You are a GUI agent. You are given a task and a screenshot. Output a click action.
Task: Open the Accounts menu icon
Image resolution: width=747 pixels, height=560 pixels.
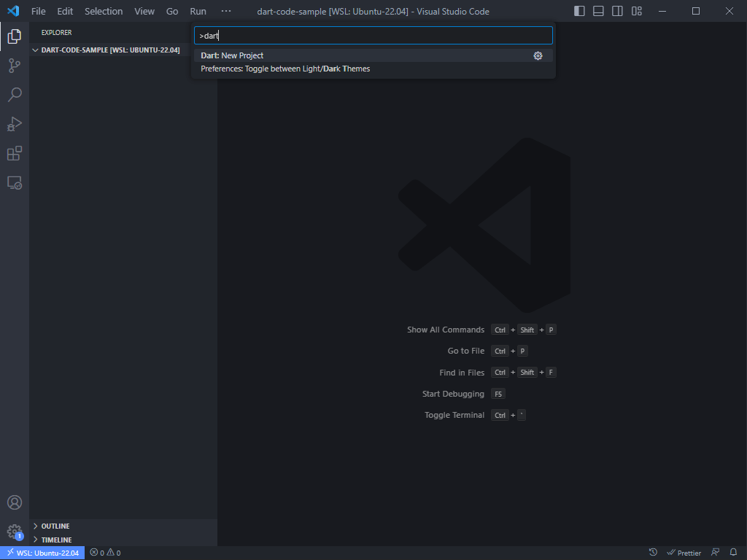pyautogui.click(x=15, y=502)
